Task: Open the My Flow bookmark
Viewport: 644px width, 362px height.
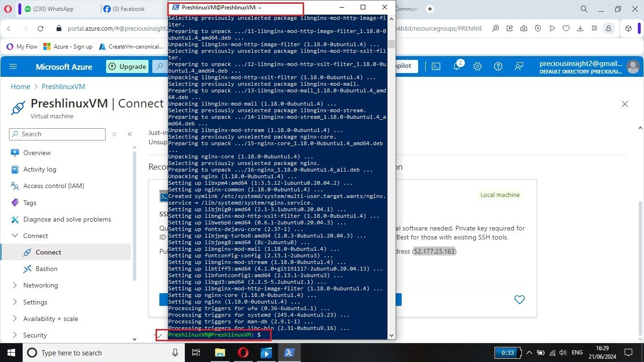Action: pyautogui.click(x=22, y=47)
